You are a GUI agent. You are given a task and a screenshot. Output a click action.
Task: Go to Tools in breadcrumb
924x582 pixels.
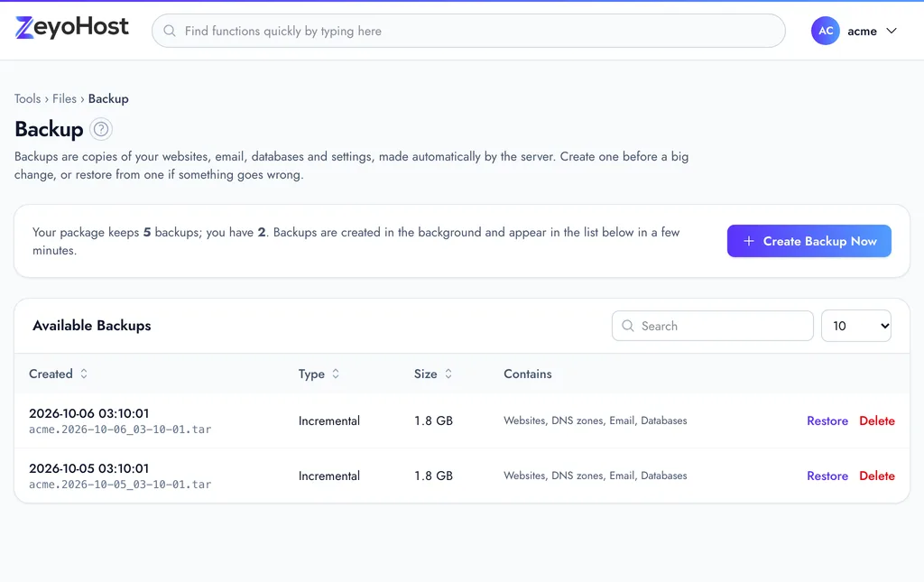[x=28, y=98]
